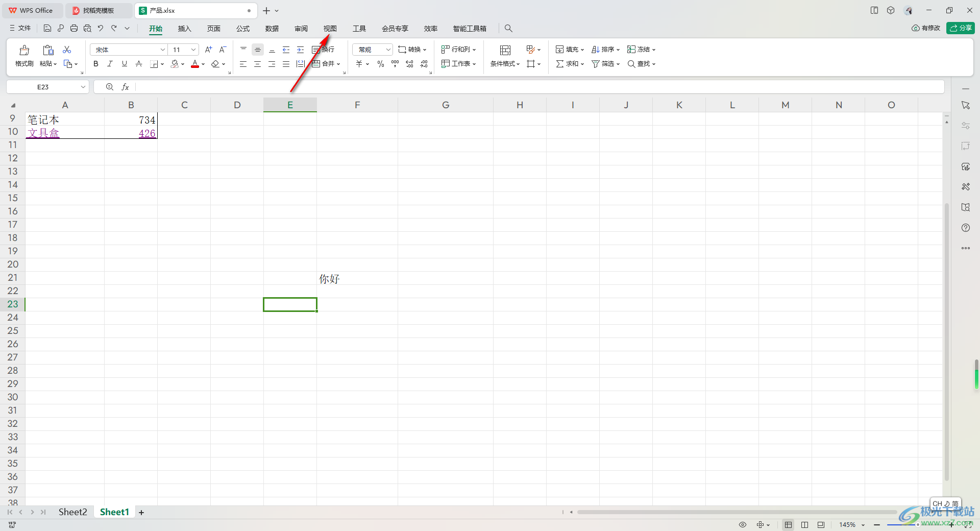Image resolution: width=980 pixels, height=531 pixels.
Task: Click the green 分享 (Share) button
Action: [961, 28]
